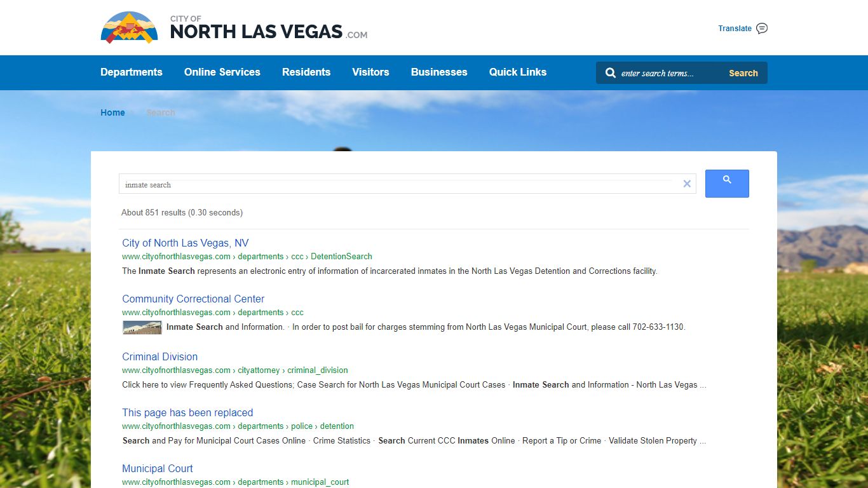Screen dimensions: 868x488
Task: Click the municipal_court result URL
Action: click(x=236, y=482)
